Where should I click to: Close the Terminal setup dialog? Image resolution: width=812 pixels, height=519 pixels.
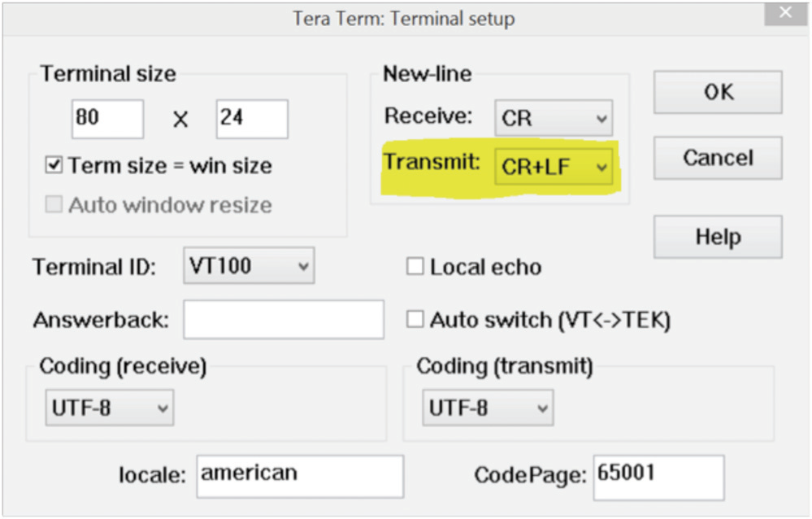point(786,12)
